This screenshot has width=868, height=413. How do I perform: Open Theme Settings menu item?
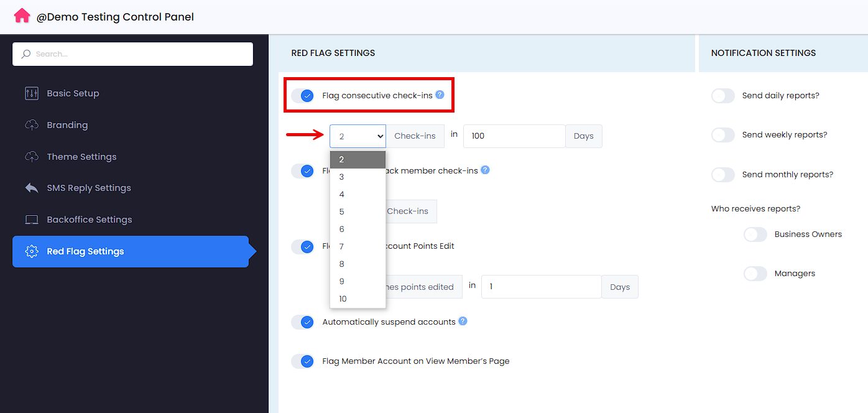[131, 157]
